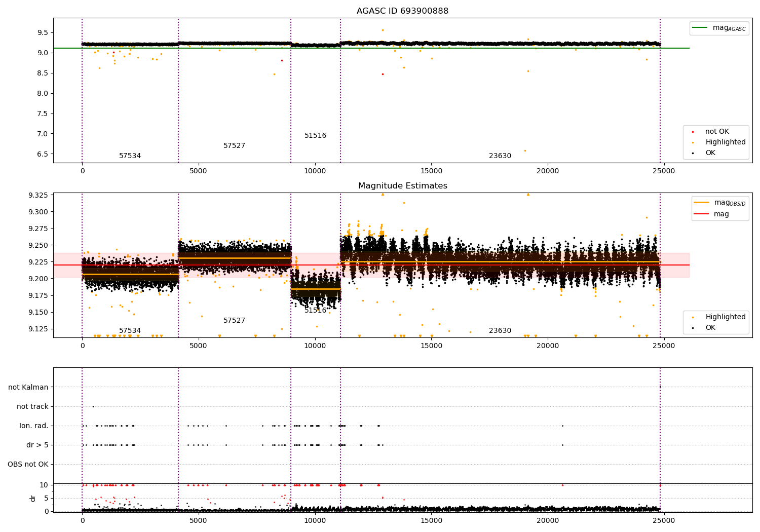
Task: Click the 9.225 y-axis tick label
Action: pyautogui.click(x=38, y=262)
